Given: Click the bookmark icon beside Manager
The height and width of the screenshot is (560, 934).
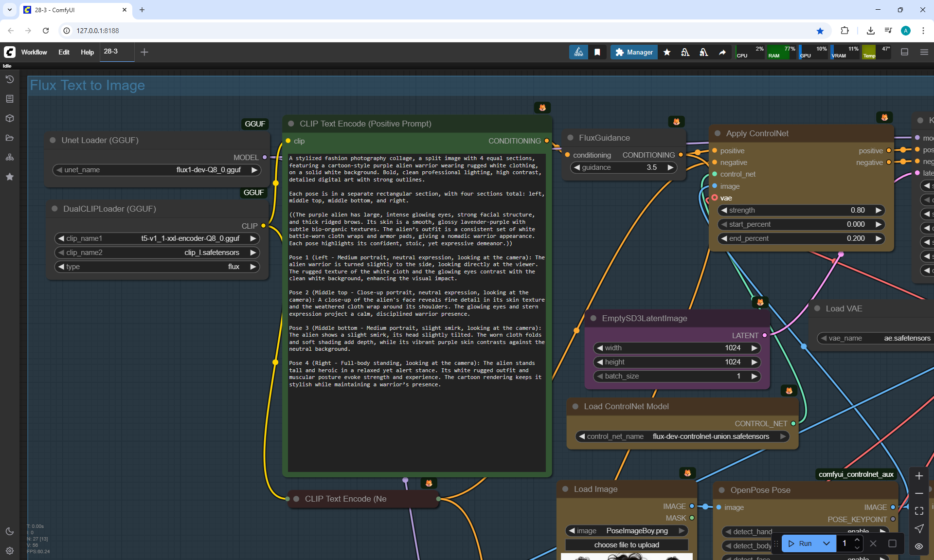Looking at the screenshot, I should point(597,52).
